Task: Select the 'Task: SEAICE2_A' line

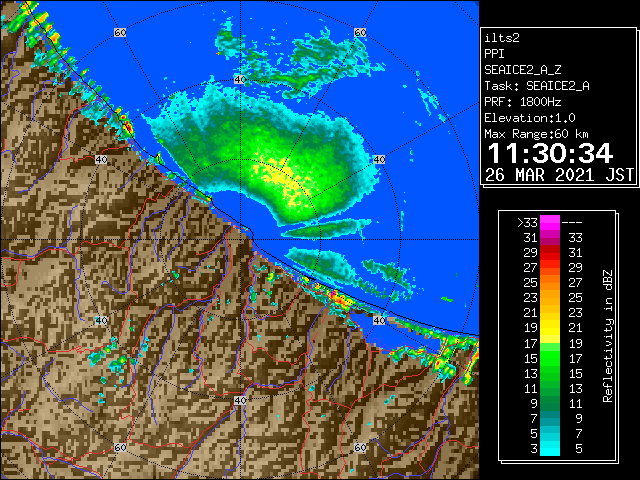Action: (537, 86)
